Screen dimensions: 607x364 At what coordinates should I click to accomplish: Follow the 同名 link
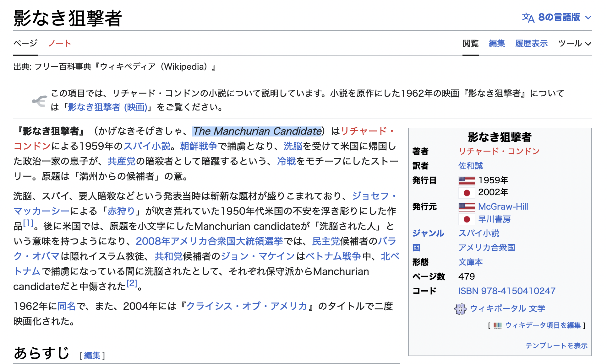67,306
